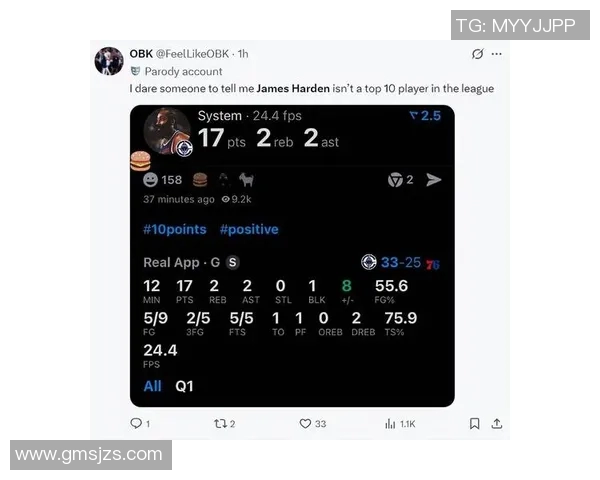Viewport: 600px width, 480px height.
Task: Open the three-dot more options menu
Action: [497, 54]
